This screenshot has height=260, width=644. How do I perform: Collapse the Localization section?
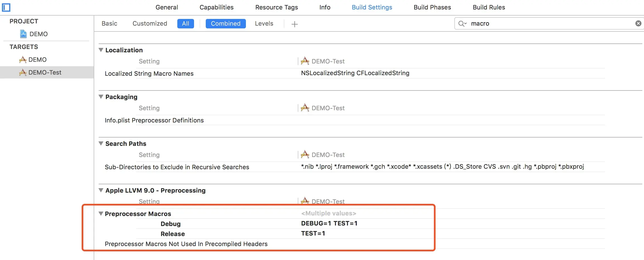pyautogui.click(x=101, y=50)
